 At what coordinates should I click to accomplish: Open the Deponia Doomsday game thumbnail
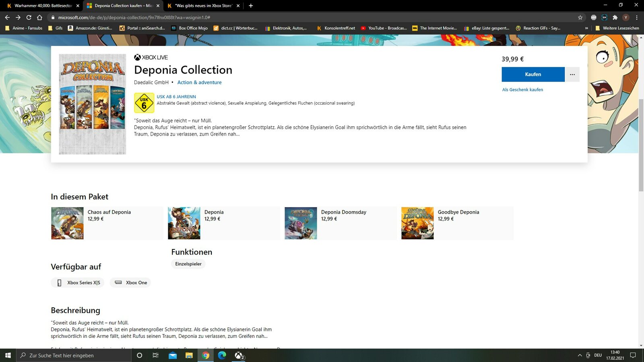coord(301,223)
